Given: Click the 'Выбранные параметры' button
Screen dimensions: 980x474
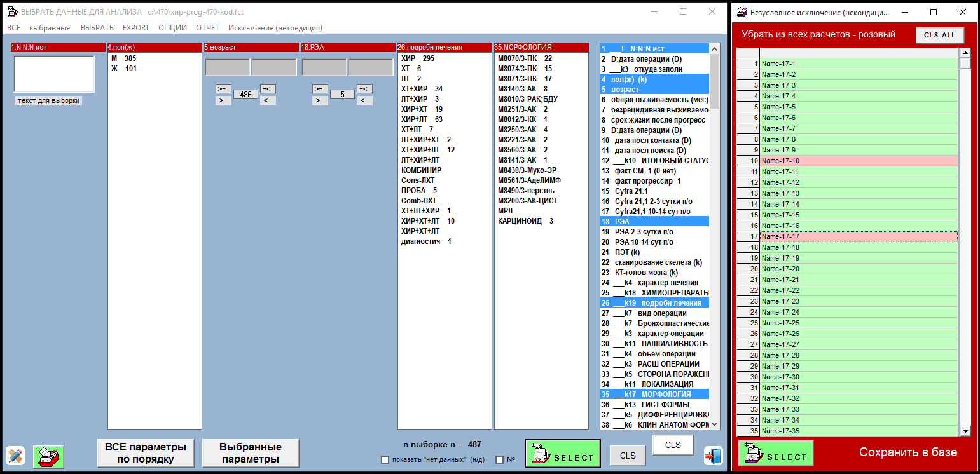Looking at the screenshot, I should (250, 453).
